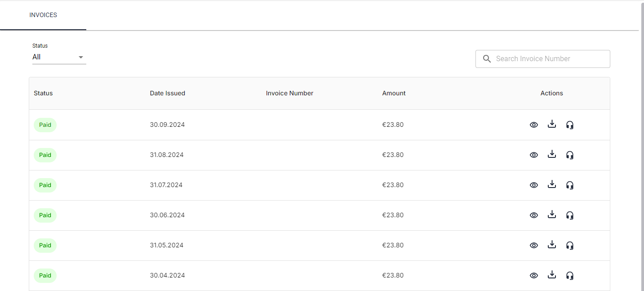Download the 30.09.2024 invoice

coord(552,125)
